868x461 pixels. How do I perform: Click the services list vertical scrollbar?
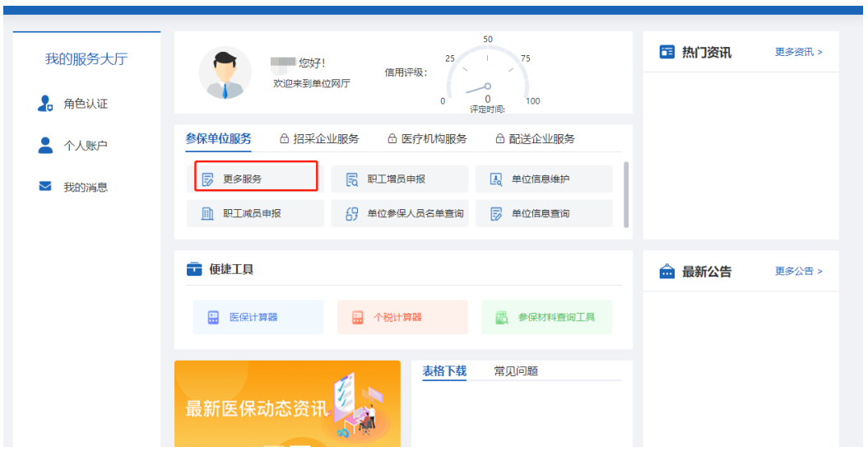(x=627, y=193)
